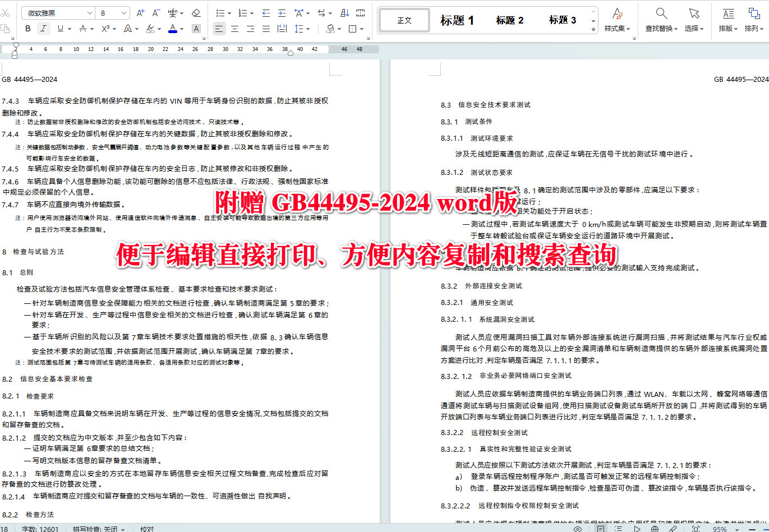Expand the underline style arrow
The height and width of the screenshot is (532, 769).
[x=70, y=29]
